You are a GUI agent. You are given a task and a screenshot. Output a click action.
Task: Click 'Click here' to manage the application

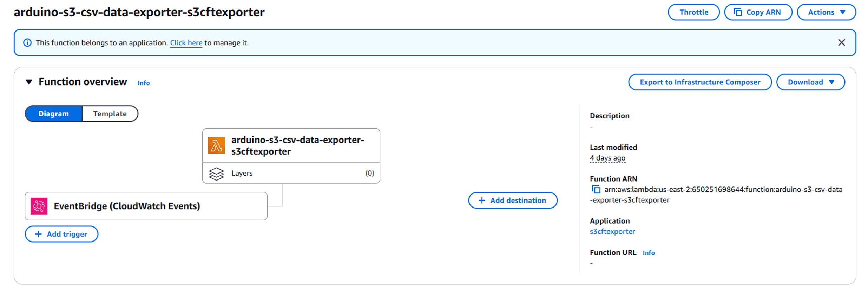coord(186,42)
